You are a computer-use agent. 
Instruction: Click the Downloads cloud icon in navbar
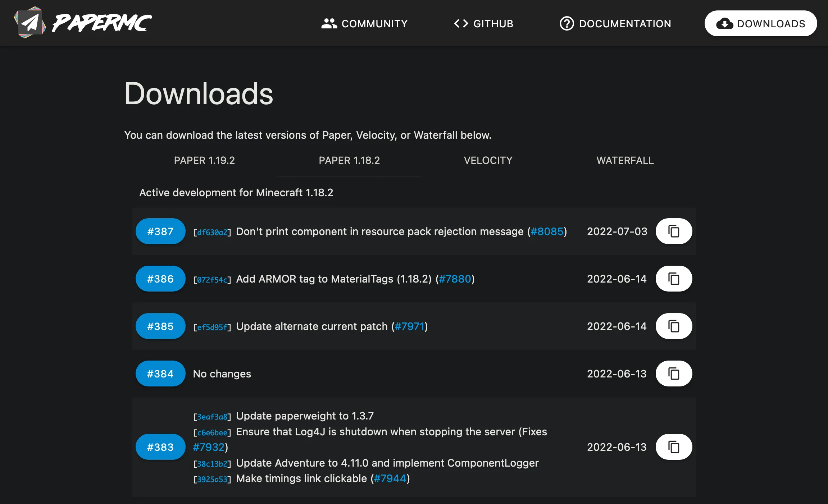tap(723, 24)
